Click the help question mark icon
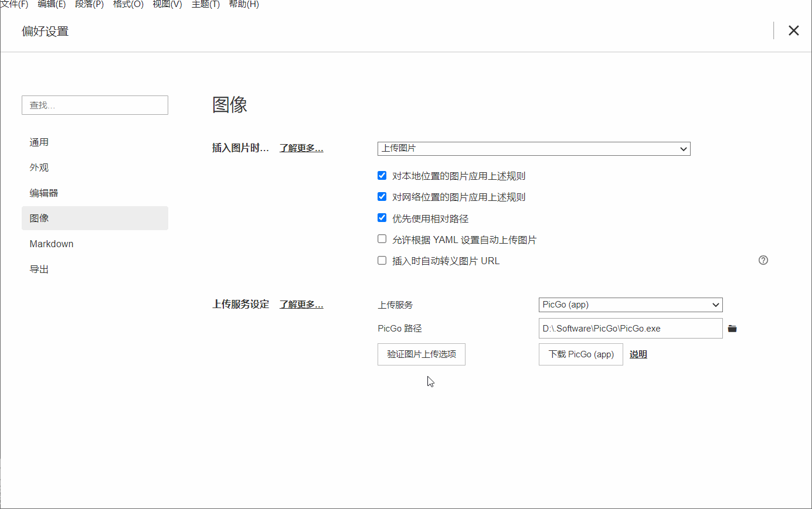This screenshot has height=509, width=812. 763,259
